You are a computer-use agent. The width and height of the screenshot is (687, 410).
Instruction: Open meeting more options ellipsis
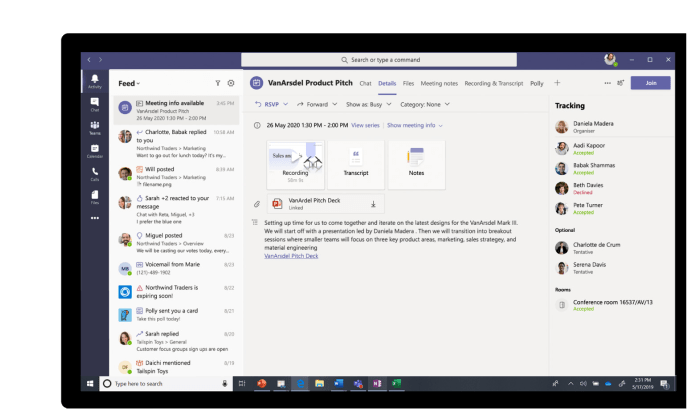point(607,83)
